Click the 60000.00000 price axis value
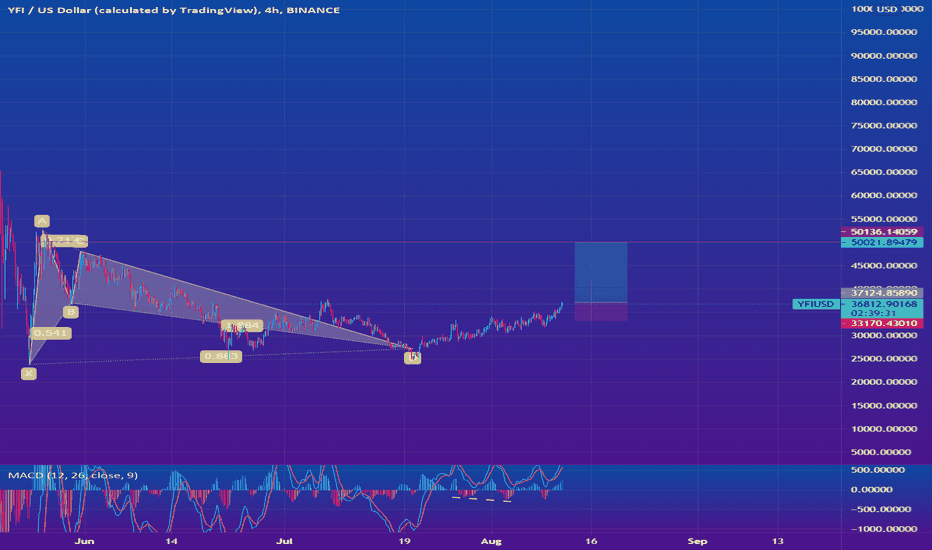932x550 pixels. point(884,196)
